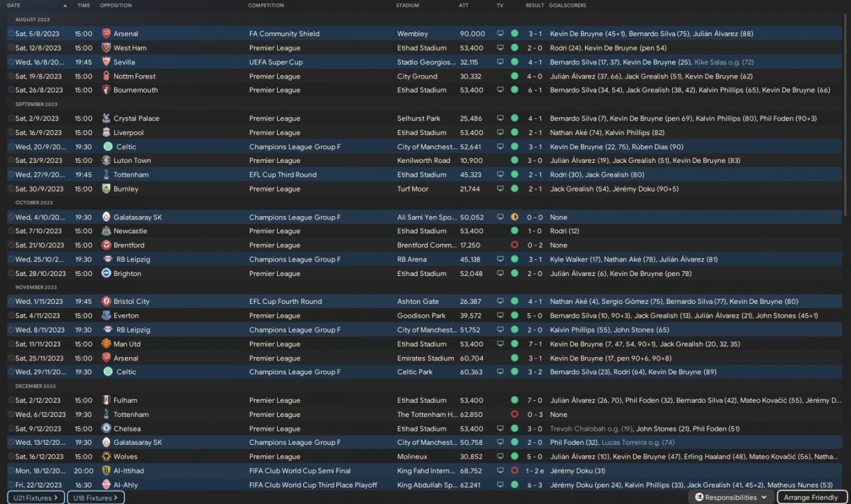Open the Wolves club crest
Screen dimensions: 851x504
click(106, 457)
